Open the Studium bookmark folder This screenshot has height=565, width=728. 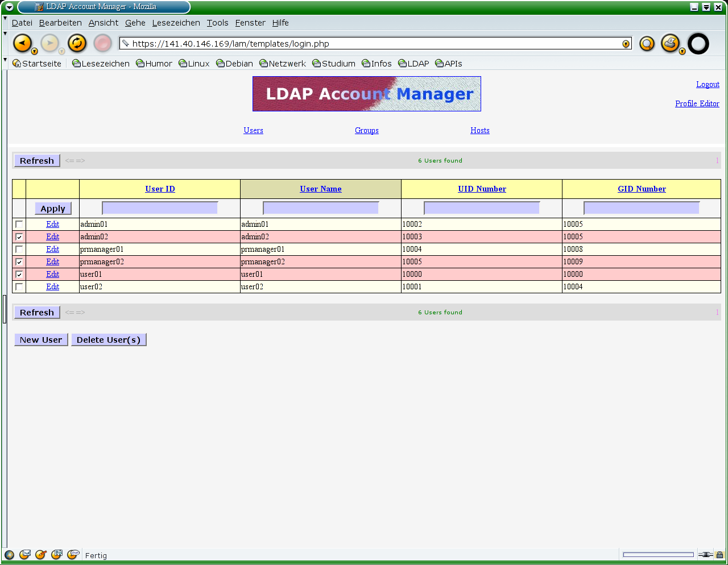click(334, 64)
